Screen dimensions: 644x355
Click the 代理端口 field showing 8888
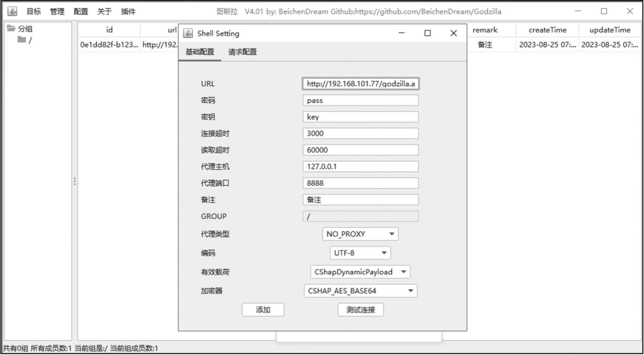[x=361, y=183]
